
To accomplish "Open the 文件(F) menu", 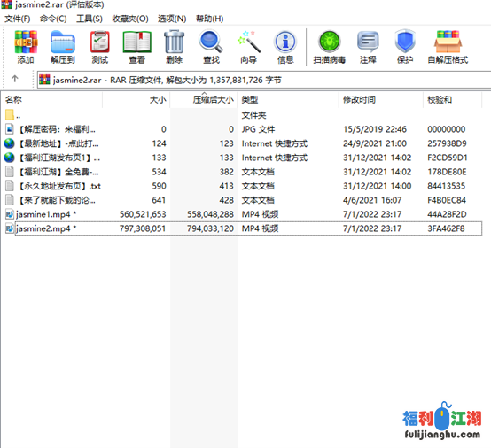I will [17, 19].
